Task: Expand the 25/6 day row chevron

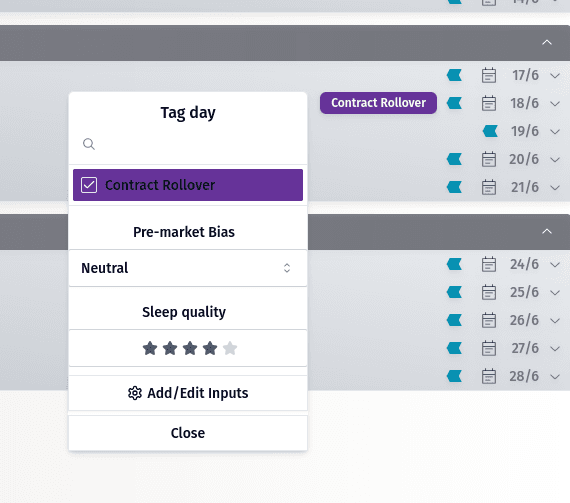Action: (x=555, y=292)
